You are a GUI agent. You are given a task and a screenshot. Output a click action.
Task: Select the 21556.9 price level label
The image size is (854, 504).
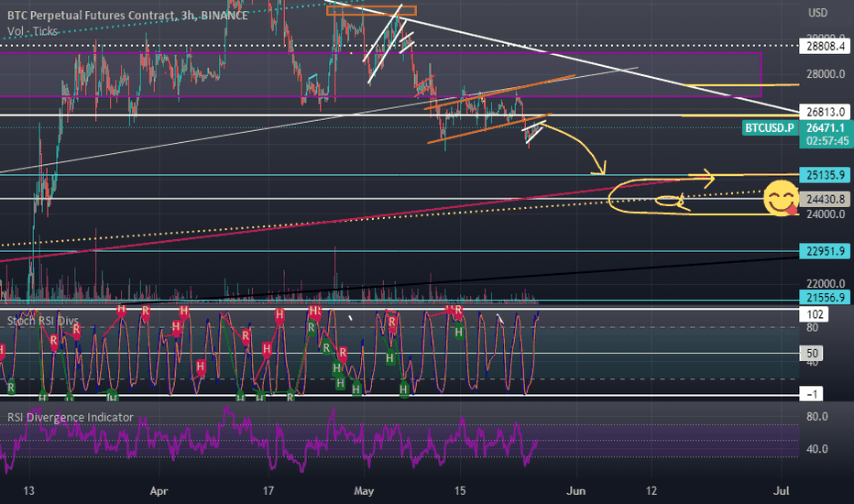[x=826, y=298]
